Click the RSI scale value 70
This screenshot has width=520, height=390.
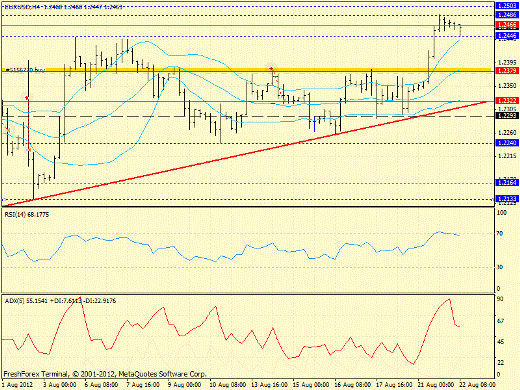pos(500,234)
